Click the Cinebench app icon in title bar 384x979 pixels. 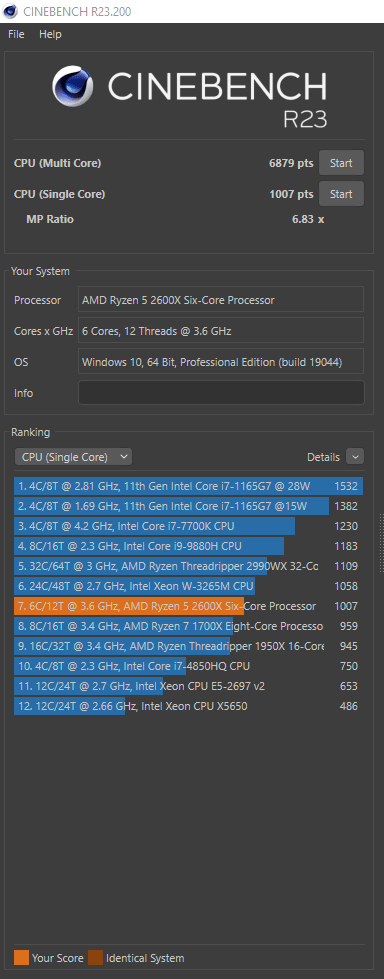pyautogui.click(x=10, y=11)
